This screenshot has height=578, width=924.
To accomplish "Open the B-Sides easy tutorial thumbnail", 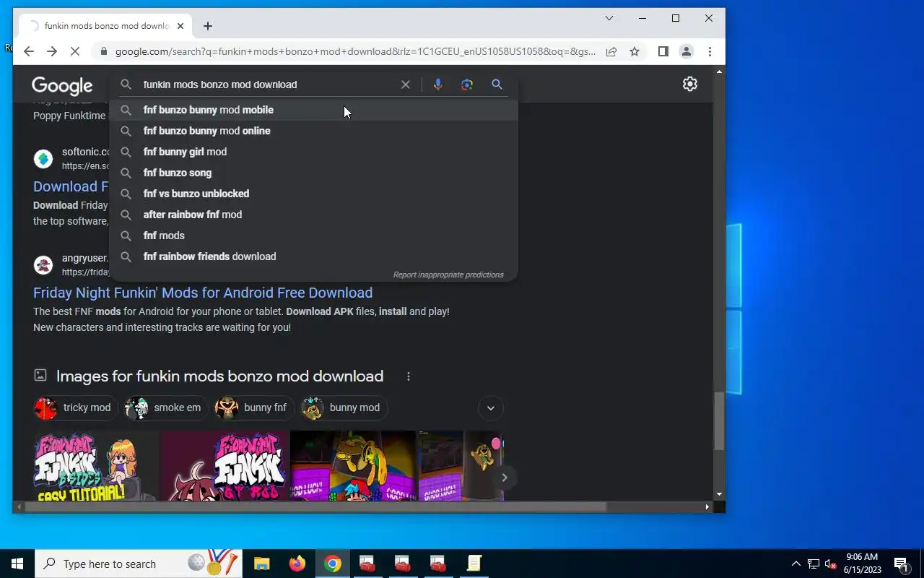I will pos(95,466).
